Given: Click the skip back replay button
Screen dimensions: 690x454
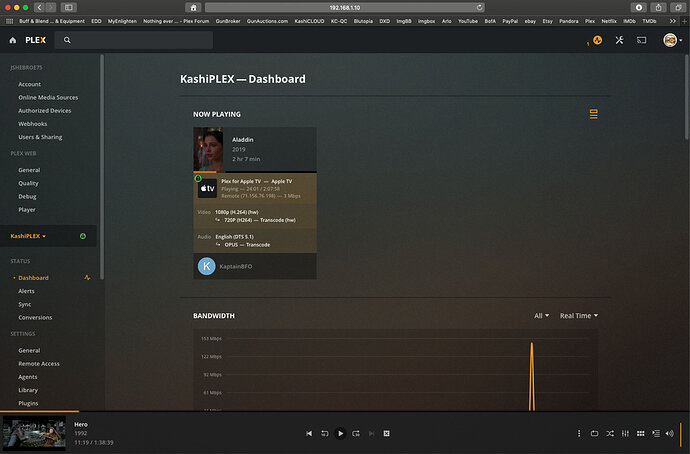Looking at the screenshot, I should (325, 433).
